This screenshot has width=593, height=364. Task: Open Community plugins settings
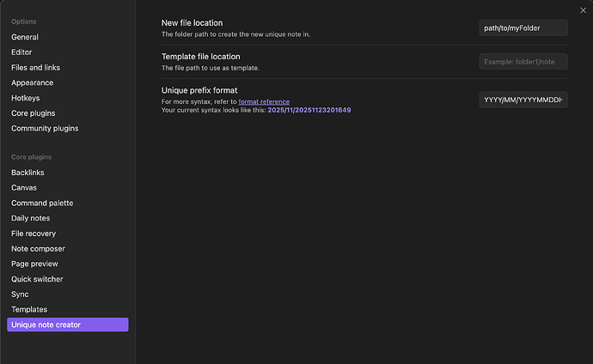(x=45, y=129)
